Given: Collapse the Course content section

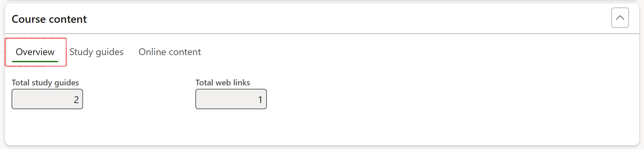Looking at the screenshot, I should coord(620,18).
